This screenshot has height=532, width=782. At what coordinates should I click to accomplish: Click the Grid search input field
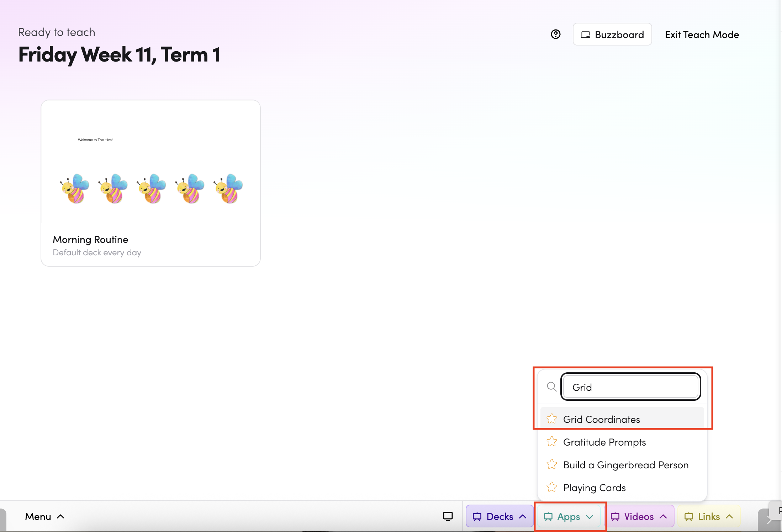[630, 387]
